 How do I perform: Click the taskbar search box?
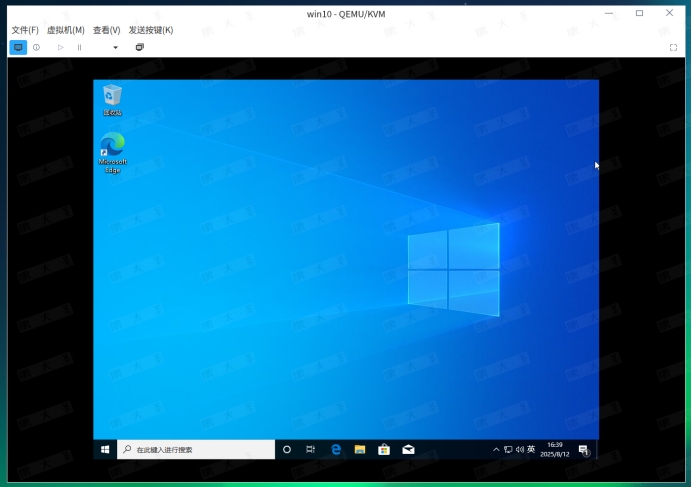196,450
